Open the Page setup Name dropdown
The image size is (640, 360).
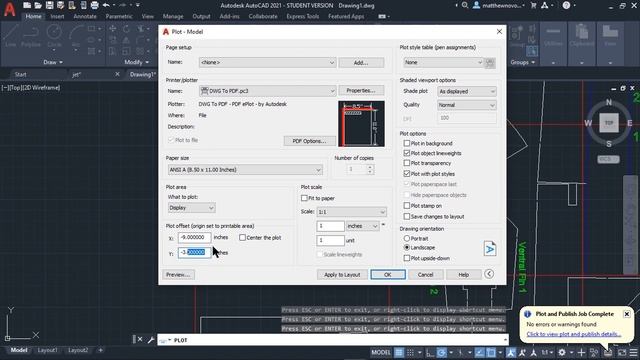(x=267, y=62)
